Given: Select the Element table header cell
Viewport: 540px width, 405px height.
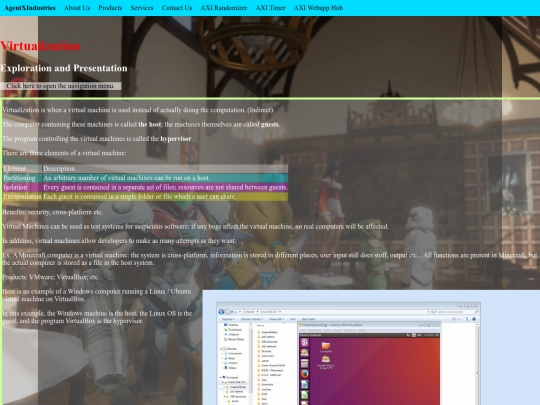Looking at the screenshot, I should [x=22, y=169].
